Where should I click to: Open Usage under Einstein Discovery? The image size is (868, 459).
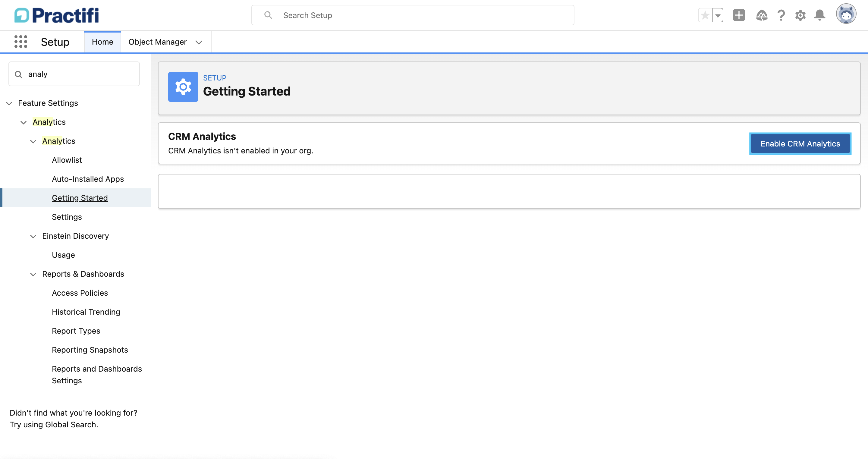click(63, 255)
